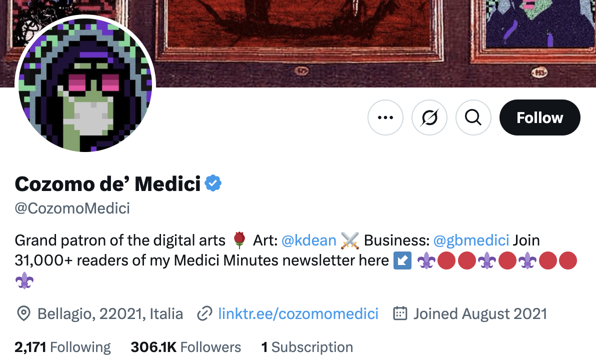Click the blue verified badge next to the name
Image resolution: width=596 pixels, height=364 pixels.
point(213,183)
